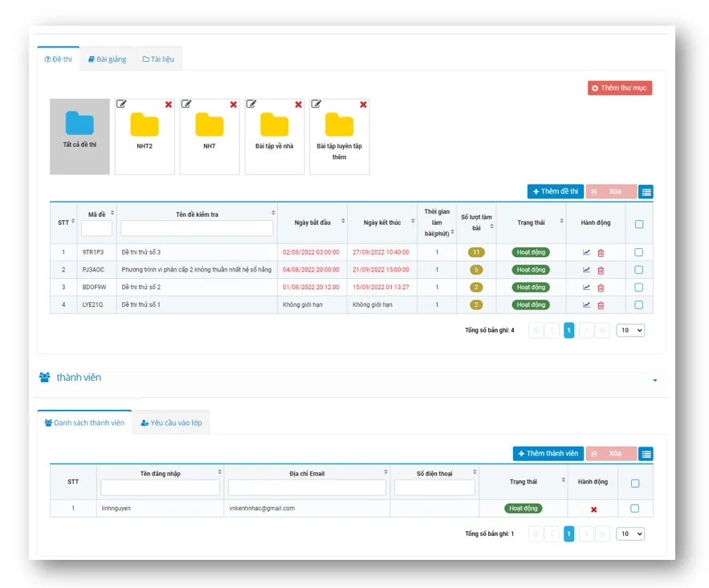Delete the NHT folder with red X
The height and width of the screenshot is (588, 709).
click(234, 104)
